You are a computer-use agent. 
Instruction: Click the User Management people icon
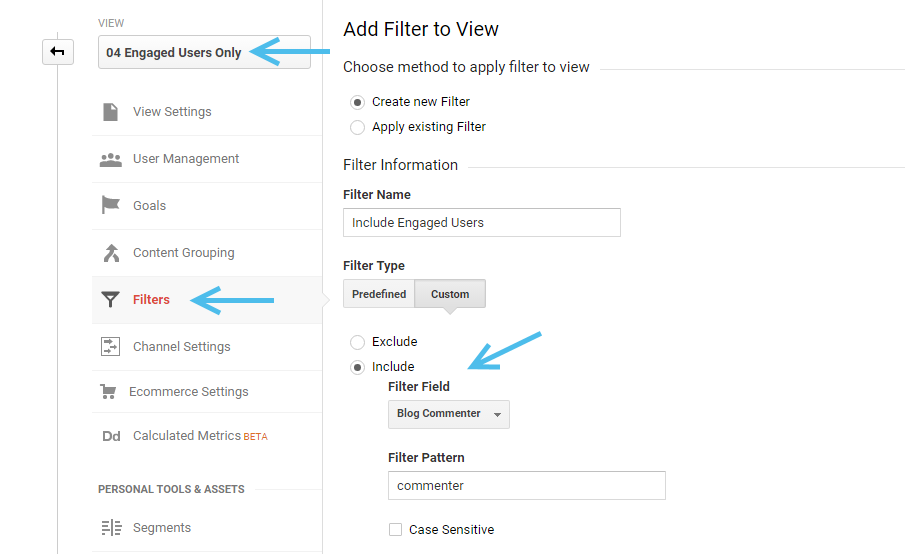point(110,159)
